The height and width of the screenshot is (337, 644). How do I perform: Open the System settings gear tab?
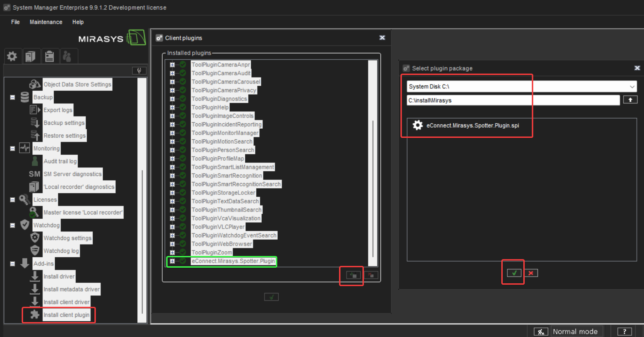pyautogui.click(x=12, y=56)
